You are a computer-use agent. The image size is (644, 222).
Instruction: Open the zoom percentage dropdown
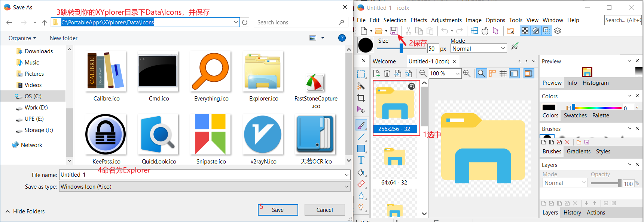(458, 73)
